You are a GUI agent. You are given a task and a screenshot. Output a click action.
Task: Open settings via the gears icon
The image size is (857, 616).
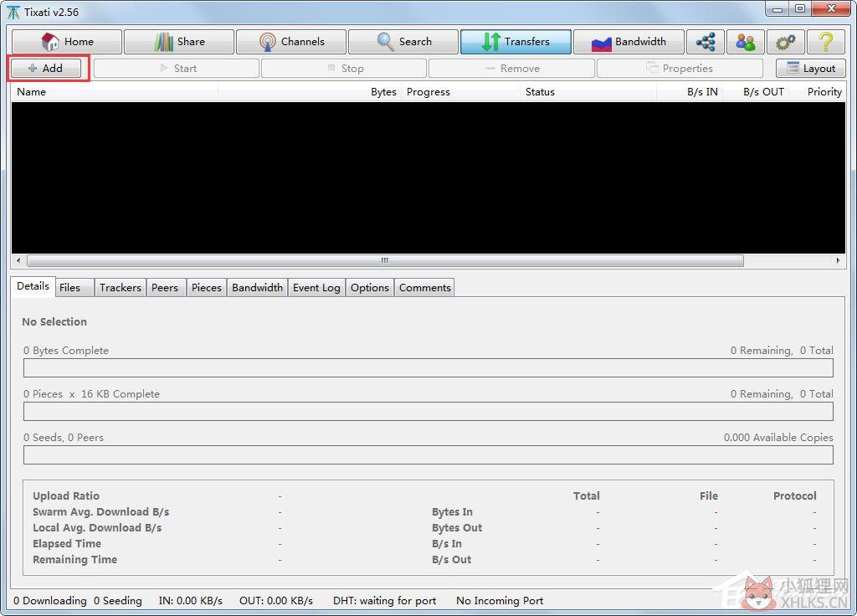(x=785, y=42)
